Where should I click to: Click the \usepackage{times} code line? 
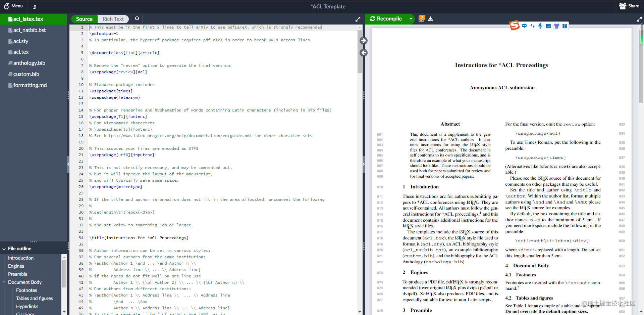click(111, 91)
